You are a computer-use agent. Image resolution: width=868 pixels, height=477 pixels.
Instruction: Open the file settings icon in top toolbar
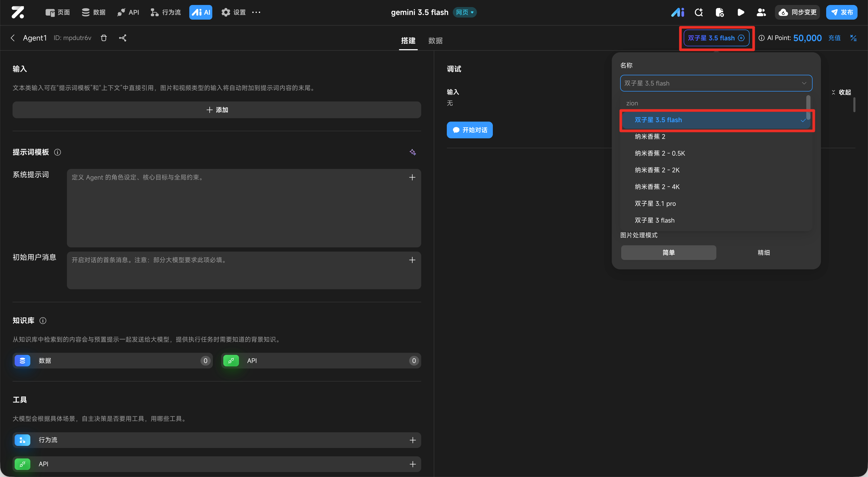click(720, 12)
